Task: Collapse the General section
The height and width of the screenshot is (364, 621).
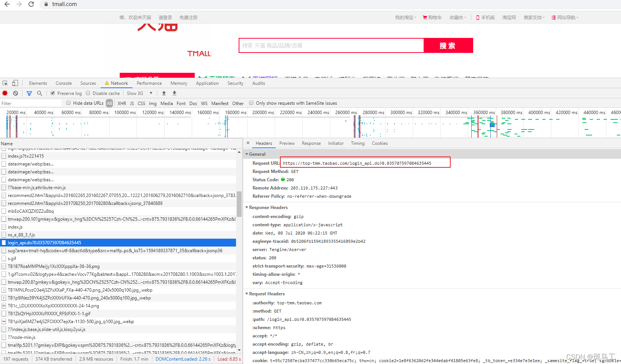Action: (247, 154)
